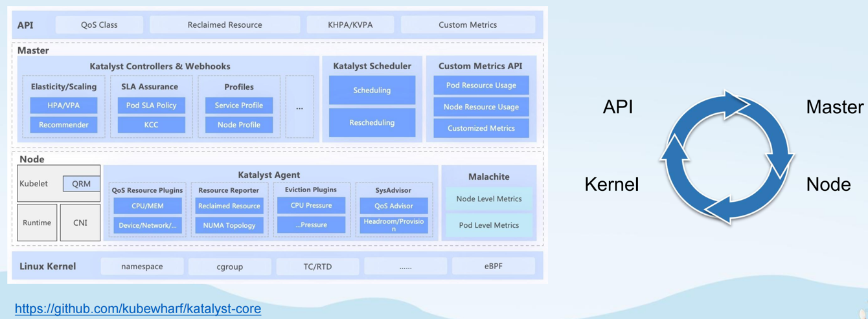The height and width of the screenshot is (319, 868).
Task: Select the Device/Network/... block
Action: 148,225
